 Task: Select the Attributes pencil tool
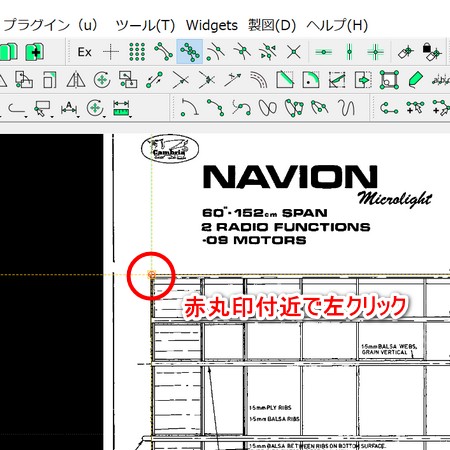coord(415,80)
